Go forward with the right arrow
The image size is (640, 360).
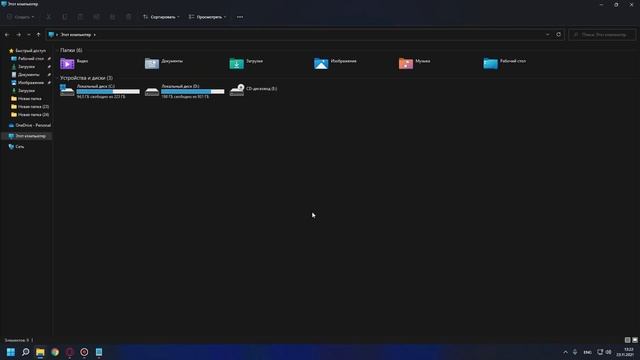point(18,35)
